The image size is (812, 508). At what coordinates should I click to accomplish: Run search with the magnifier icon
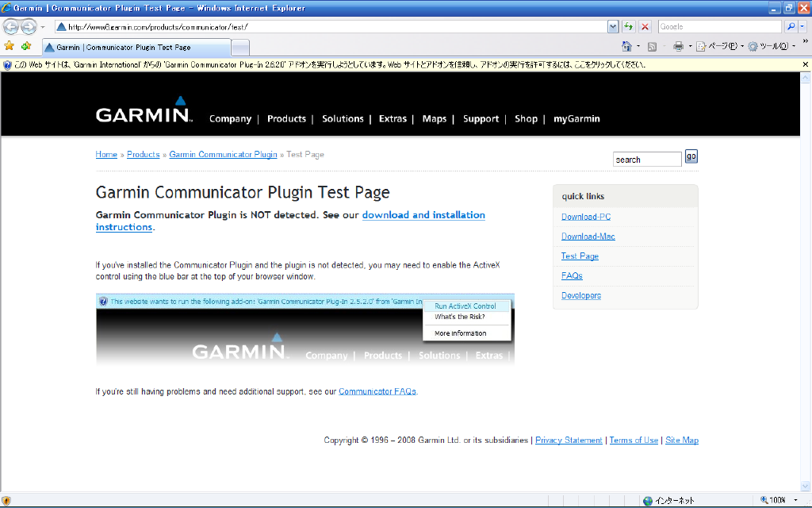click(x=791, y=27)
